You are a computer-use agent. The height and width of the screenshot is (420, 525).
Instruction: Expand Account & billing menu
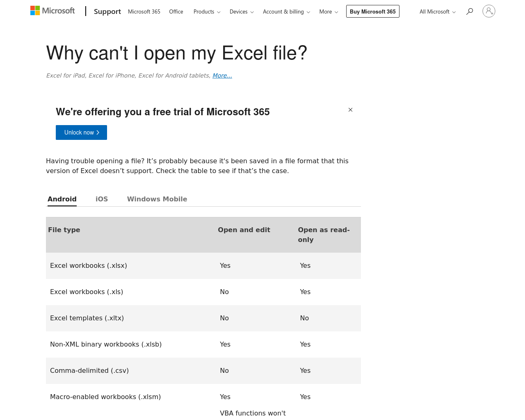(286, 11)
